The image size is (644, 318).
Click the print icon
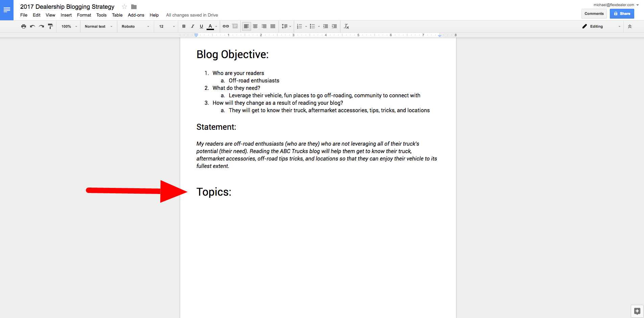(x=23, y=26)
